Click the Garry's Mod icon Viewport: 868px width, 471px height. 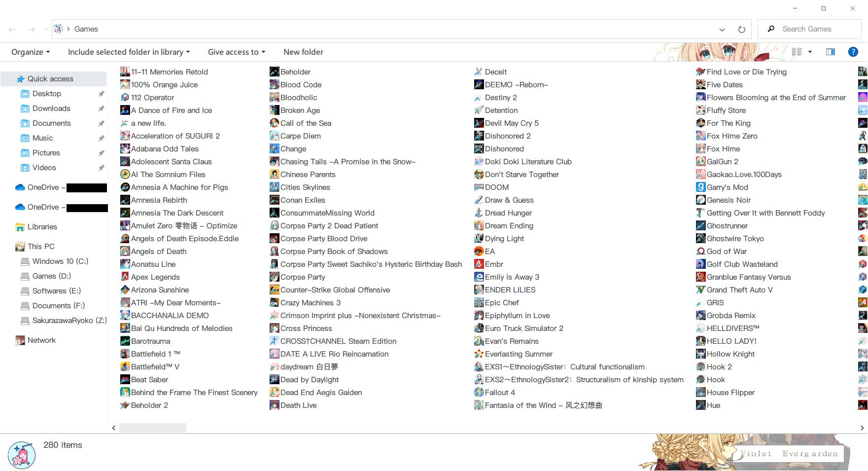pyautogui.click(x=700, y=187)
